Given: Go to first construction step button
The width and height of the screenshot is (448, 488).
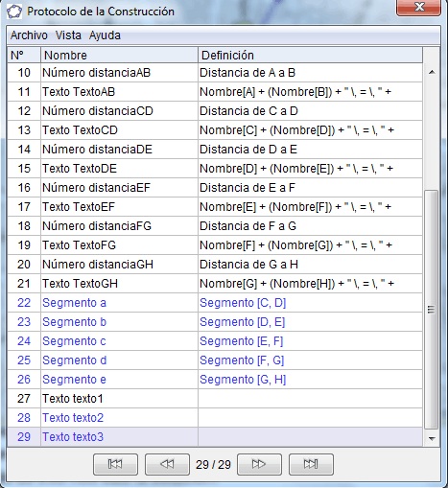Looking at the screenshot, I should tap(115, 464).
